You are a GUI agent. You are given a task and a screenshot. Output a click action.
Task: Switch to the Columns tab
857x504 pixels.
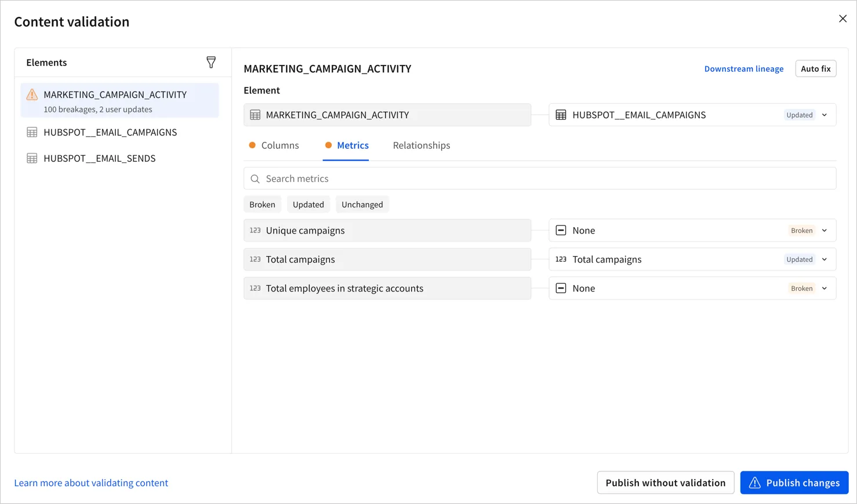[274, 145]
